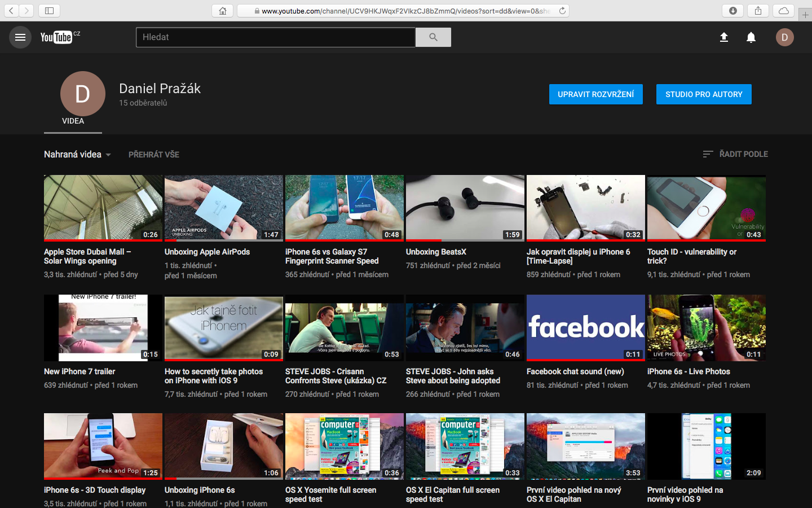This screenshot has height=508, width=812.
Task: Click Přehrát vše to play all
Action: (154, 155)
